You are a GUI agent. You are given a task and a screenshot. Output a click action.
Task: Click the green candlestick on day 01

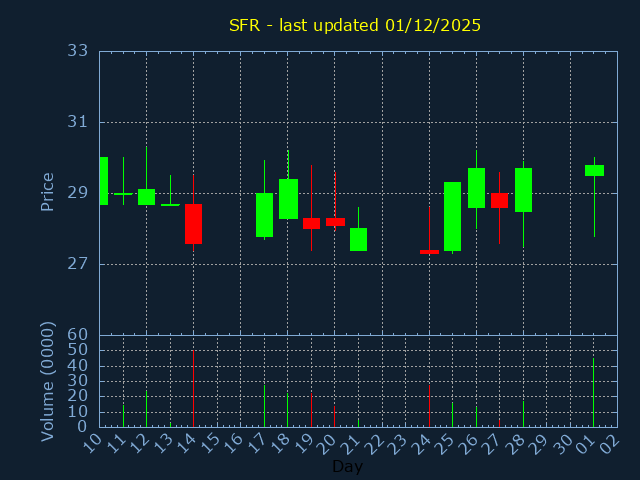[594, 170]
